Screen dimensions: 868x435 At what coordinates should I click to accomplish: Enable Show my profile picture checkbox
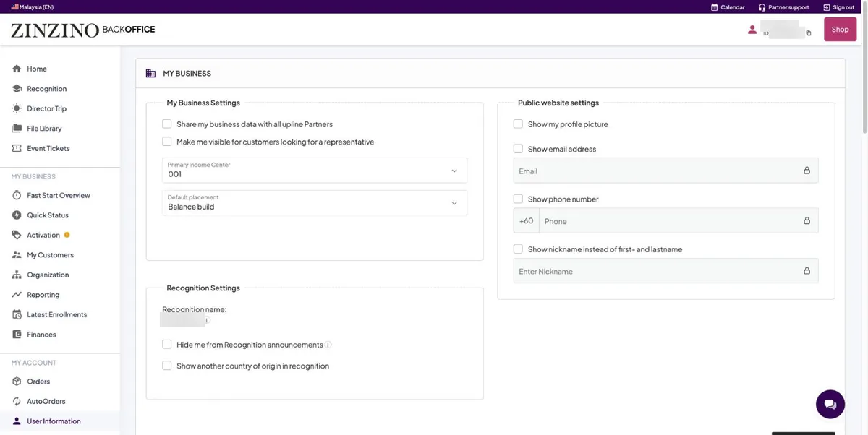518,124
